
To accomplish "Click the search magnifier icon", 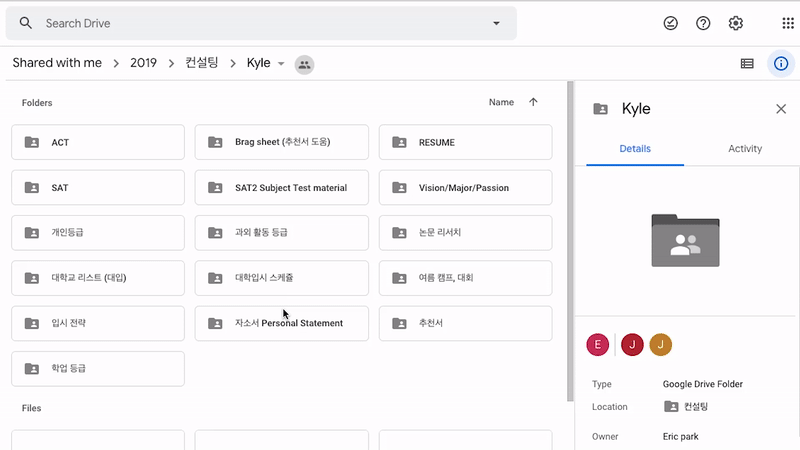I will coord(26,23).
